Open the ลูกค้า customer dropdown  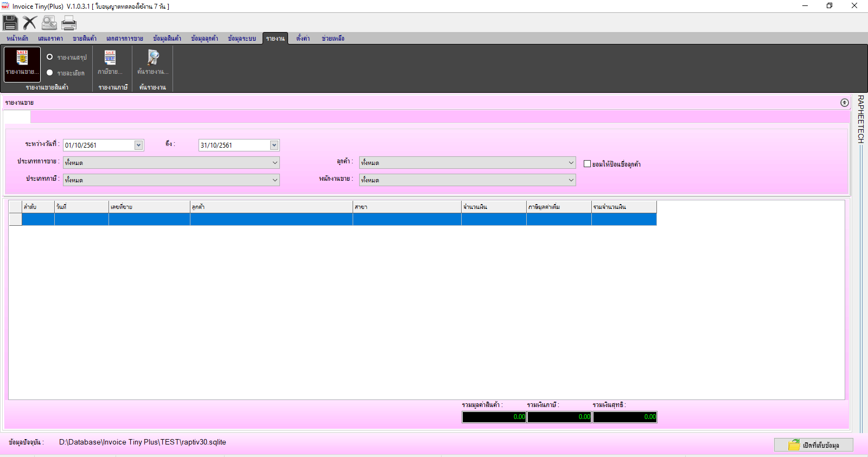pyautogui.click(x=467, y=162)
